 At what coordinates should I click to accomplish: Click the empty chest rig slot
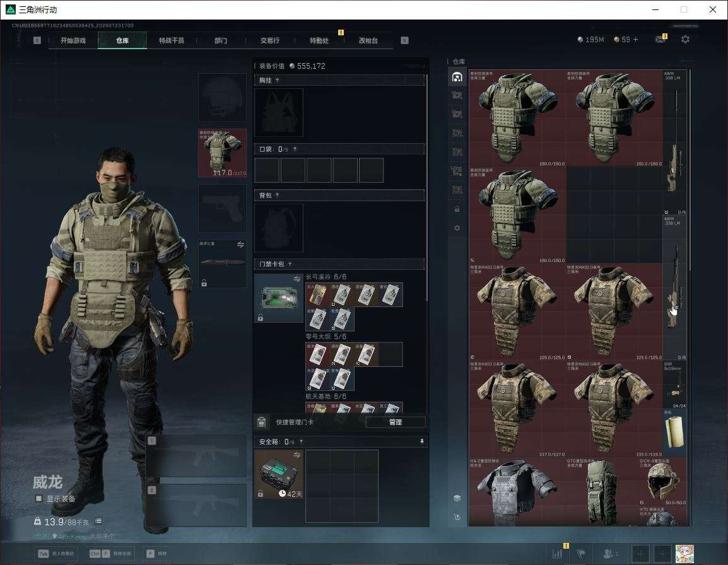pyautogui.click(x=279, y=112)
